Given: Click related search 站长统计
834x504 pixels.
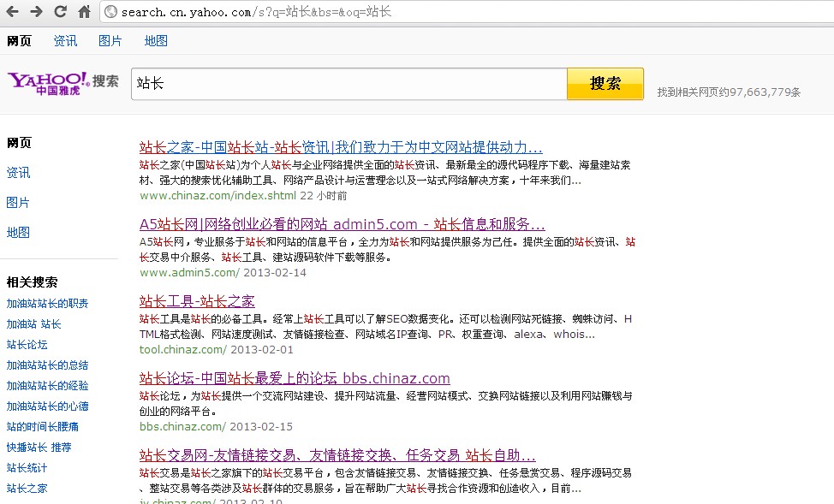Looking at the screenshot, I should click(x=27, y=468).
